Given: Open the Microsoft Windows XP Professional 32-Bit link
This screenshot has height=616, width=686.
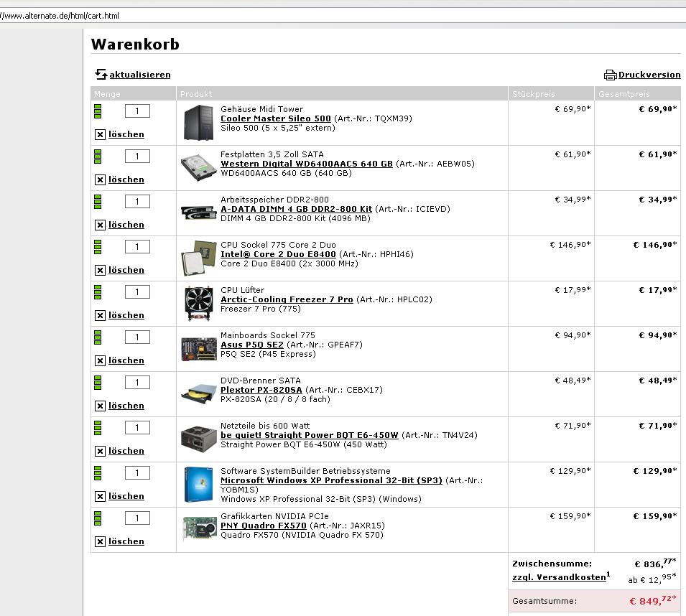Looking at the screenshot, I should [x=331, y=480].
